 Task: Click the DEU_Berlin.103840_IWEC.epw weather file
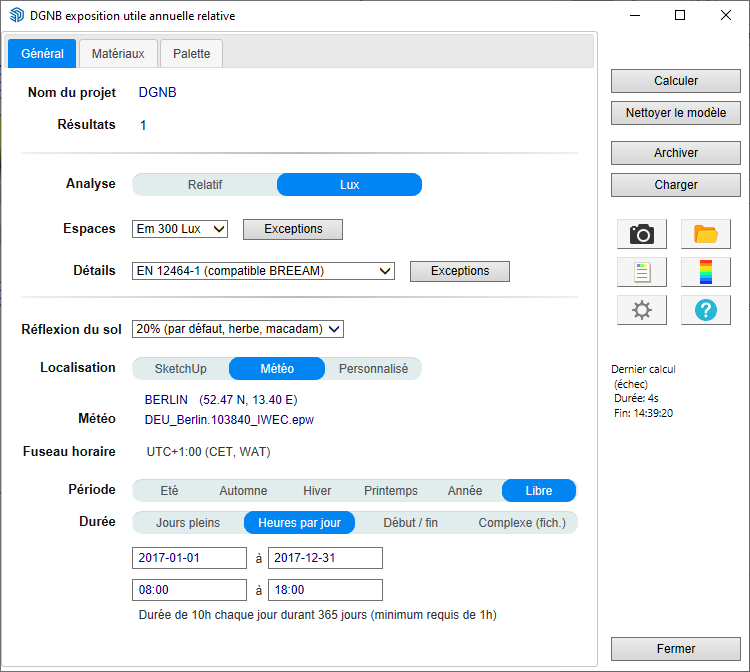point(229,420)
